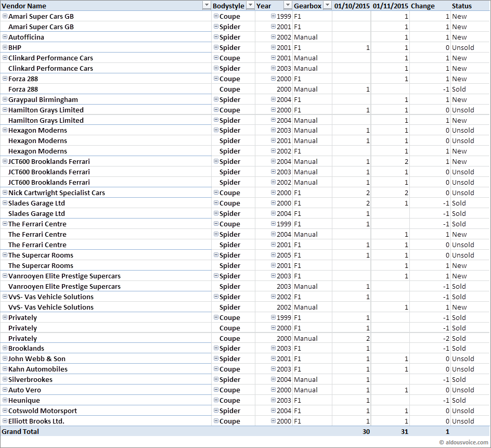
Task: Open the Gearbox filter dropdown
Action: coord(327,6)
